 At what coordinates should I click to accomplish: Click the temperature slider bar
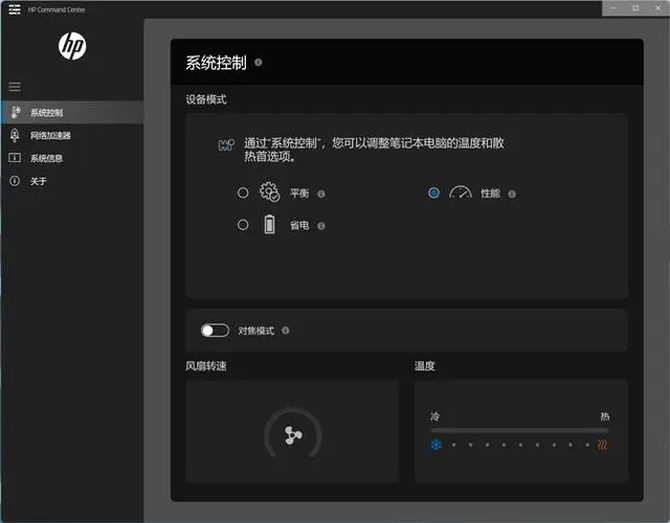coord(519,430)
